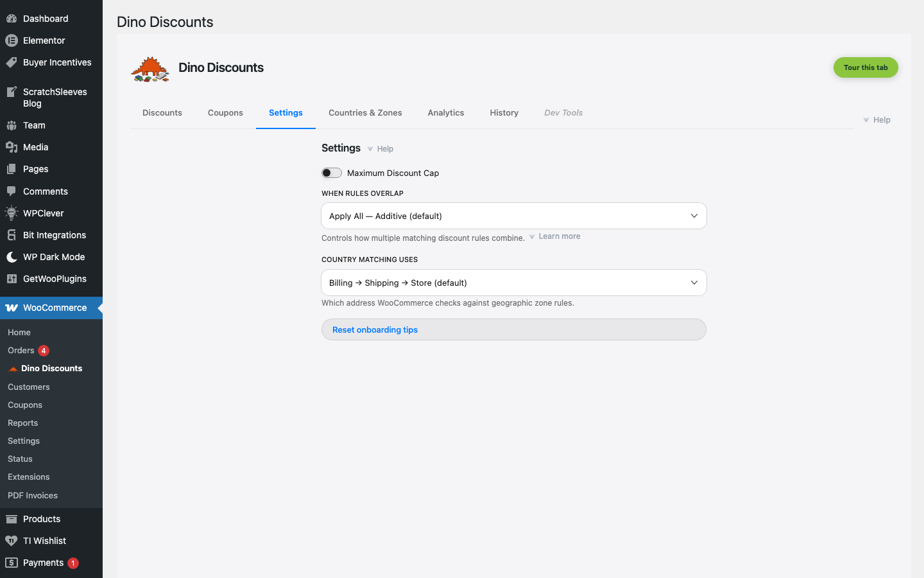Click the GetWooPlugins icon
Viewport: 924px width, 578px height.
click(x=12, y=279)
